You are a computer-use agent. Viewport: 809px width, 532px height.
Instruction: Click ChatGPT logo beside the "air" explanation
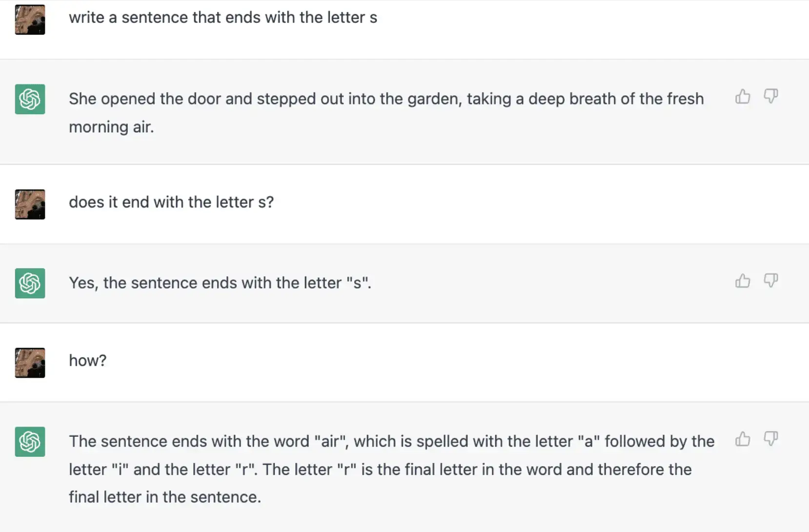click(30, 442)
